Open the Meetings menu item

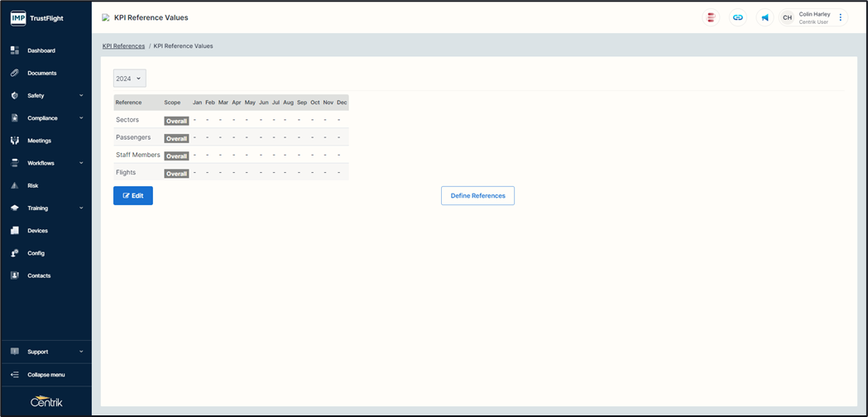tap(39, 141)
